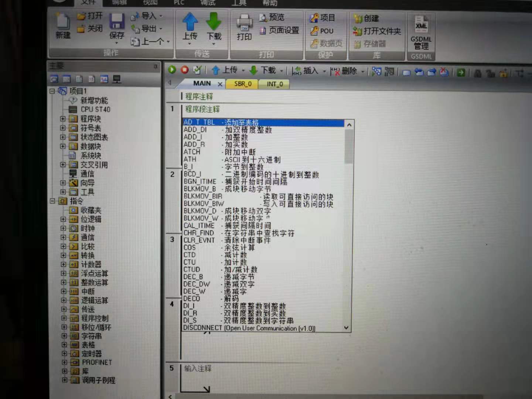This screenshot has height=399, width=532.
Task: Open the PLC menu tab
Action: pyautogui.click(x=179, y=3)
